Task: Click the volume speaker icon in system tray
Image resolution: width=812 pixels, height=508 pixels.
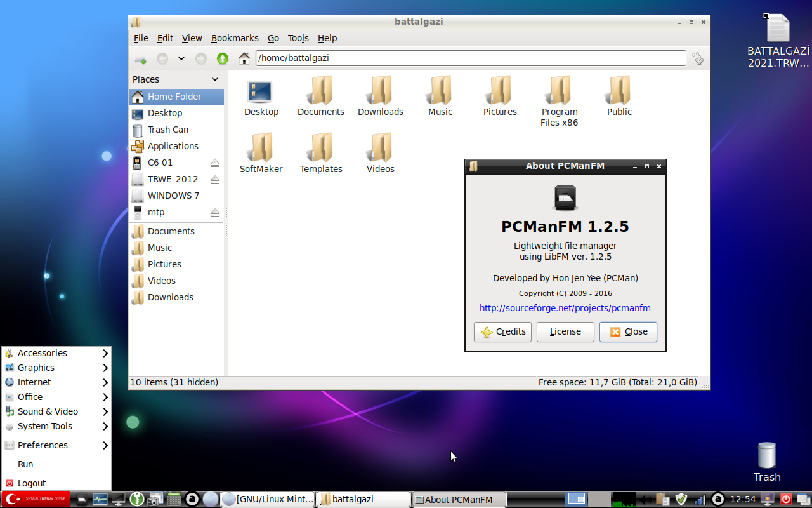Action: tap(646, 500)
